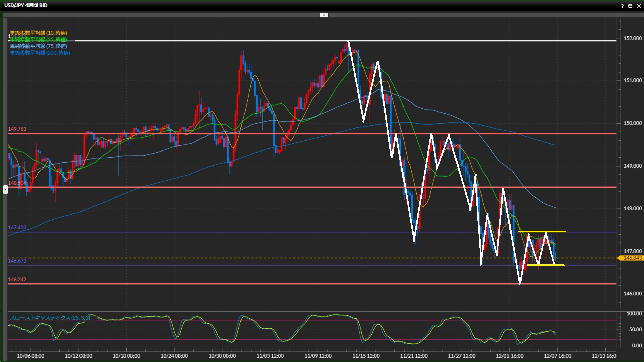Screen dimensions: 644x362
Task: Select the red 149.763 horizontal line label
Action: tap(17, 129)
